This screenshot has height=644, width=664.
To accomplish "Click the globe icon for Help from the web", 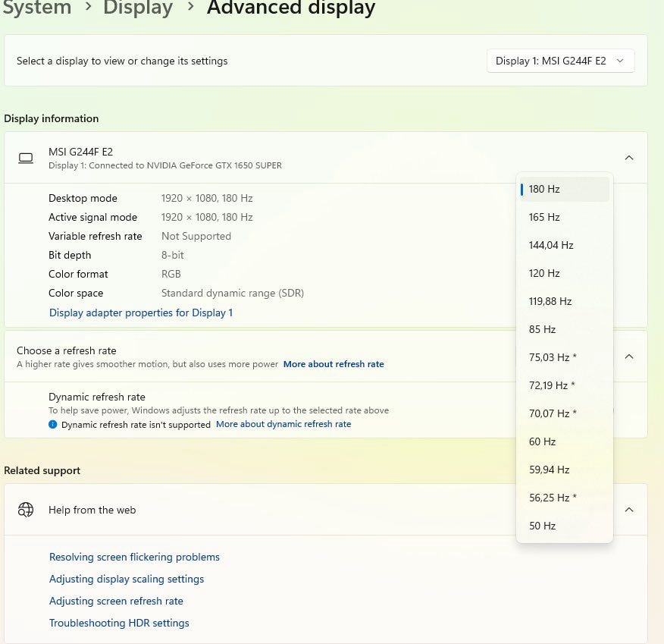I will [26, 510].
